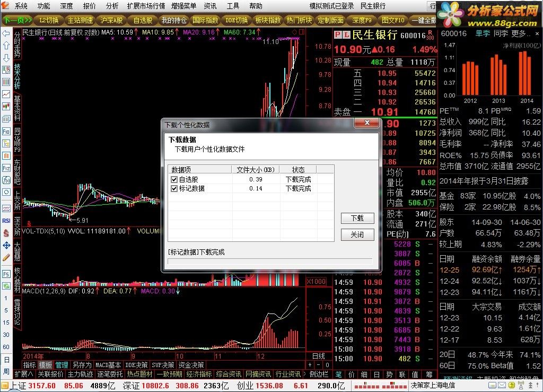Viewport: 543px width, 392px height.
Task: Expand more tabs with the > arrow after 行业资讯
Action: click(305, 374)
